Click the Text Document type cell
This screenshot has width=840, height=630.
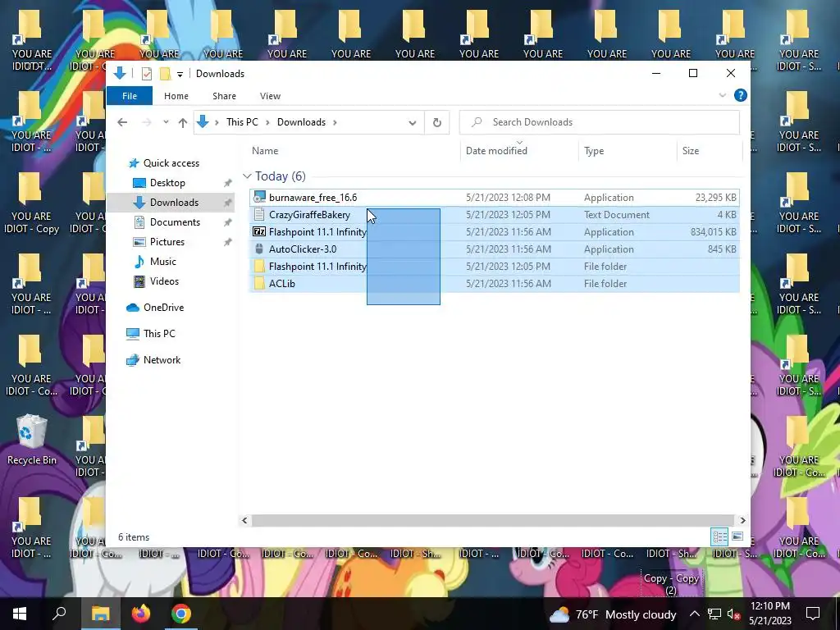(617, 215)
